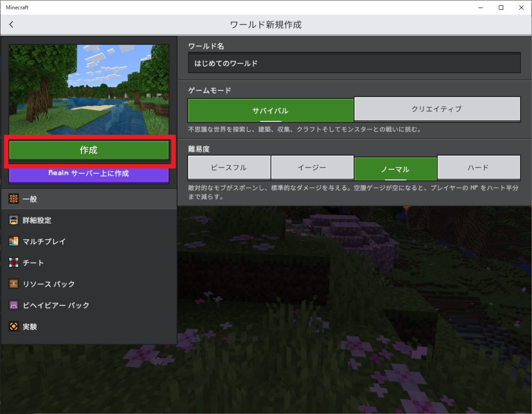Open the 詳細設定 tab
The image size is (532, 414).
pyautogui.click(x=89, y=220)
